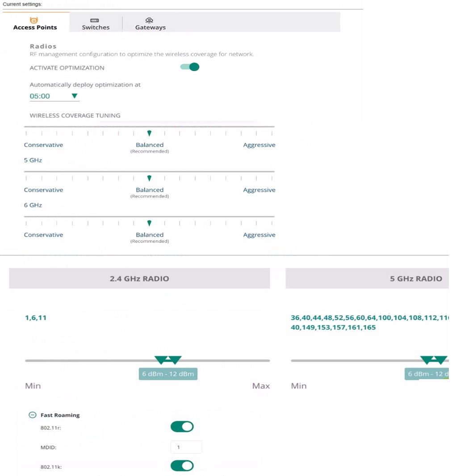Turn off the 802.11r toggle
452x476 pixels.
coord(182,426)
